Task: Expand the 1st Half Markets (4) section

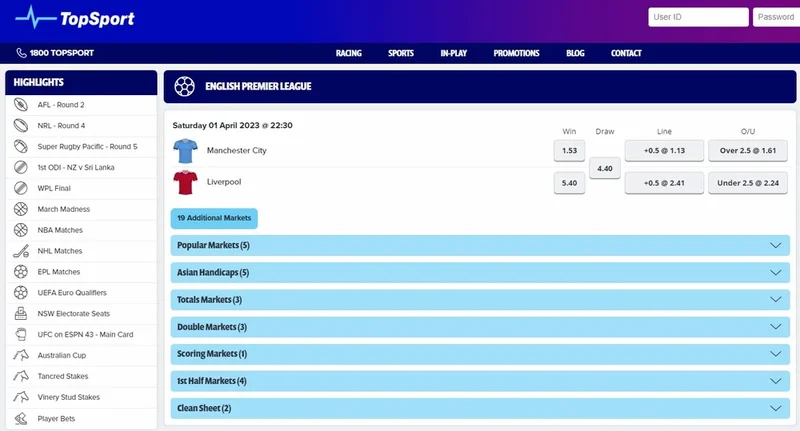Action: point(480,381)
